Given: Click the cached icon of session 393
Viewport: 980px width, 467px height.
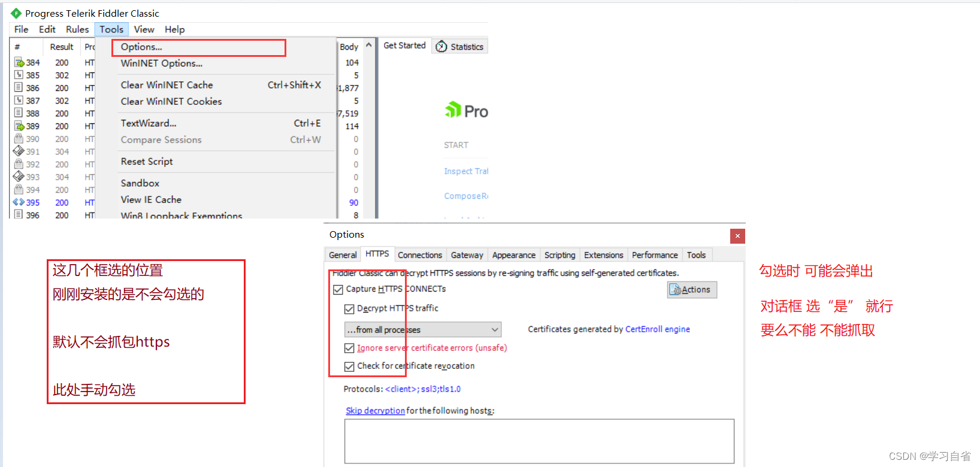Looking at the screenshot, I should pos(19,177).
